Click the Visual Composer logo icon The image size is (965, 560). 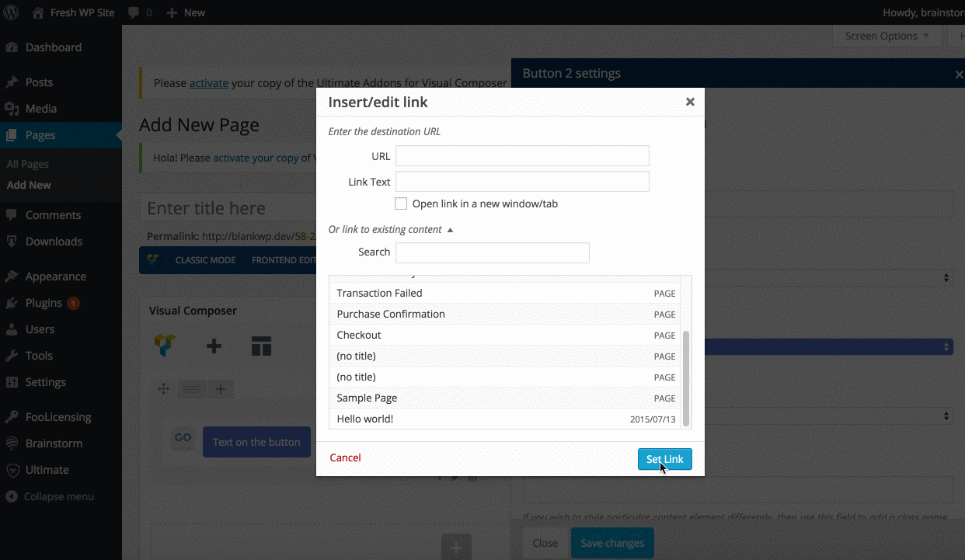tap(165, 346)
